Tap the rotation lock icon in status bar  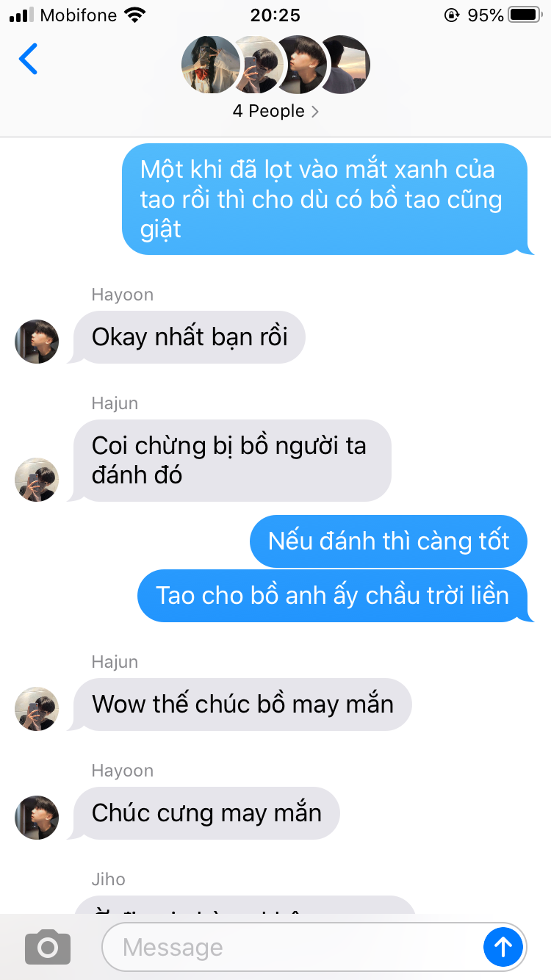click(x=451, y=15)
